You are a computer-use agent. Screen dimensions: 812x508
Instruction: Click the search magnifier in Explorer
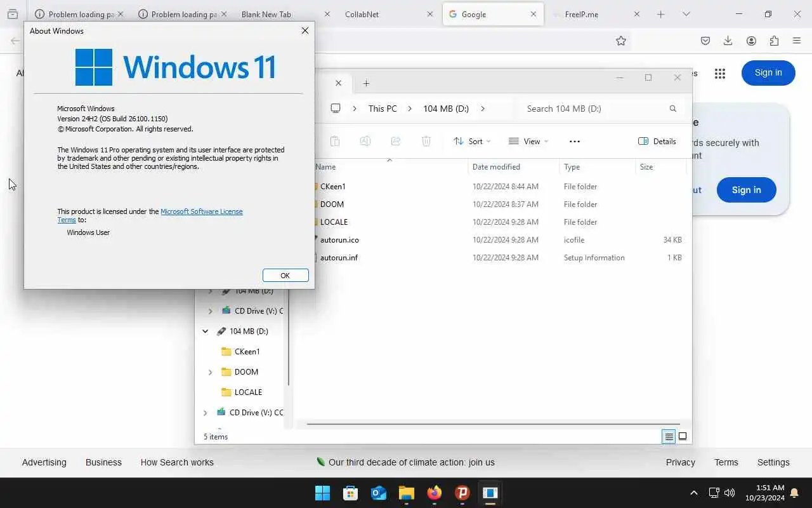673,109
